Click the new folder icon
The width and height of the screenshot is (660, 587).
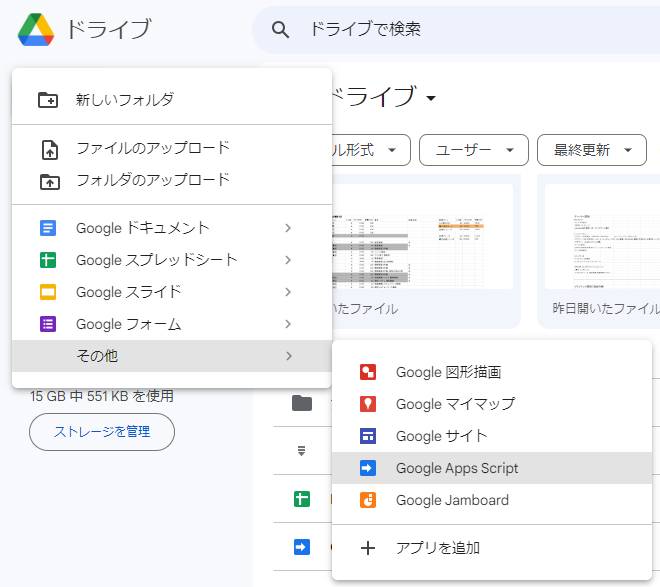pos(48,100)
